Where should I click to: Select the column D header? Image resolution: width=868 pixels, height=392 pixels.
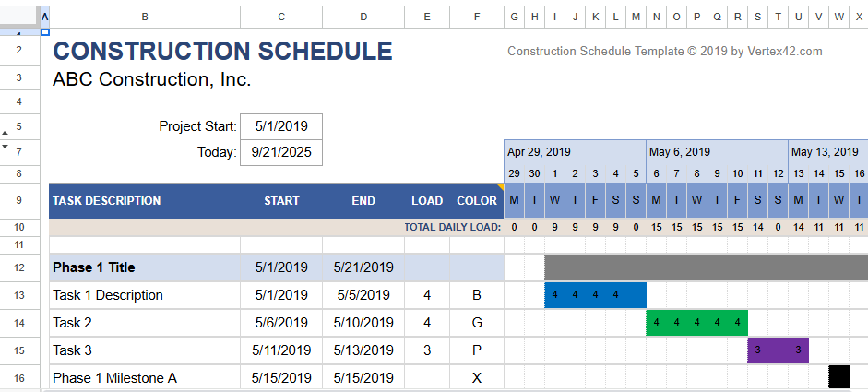pos(363,16)
